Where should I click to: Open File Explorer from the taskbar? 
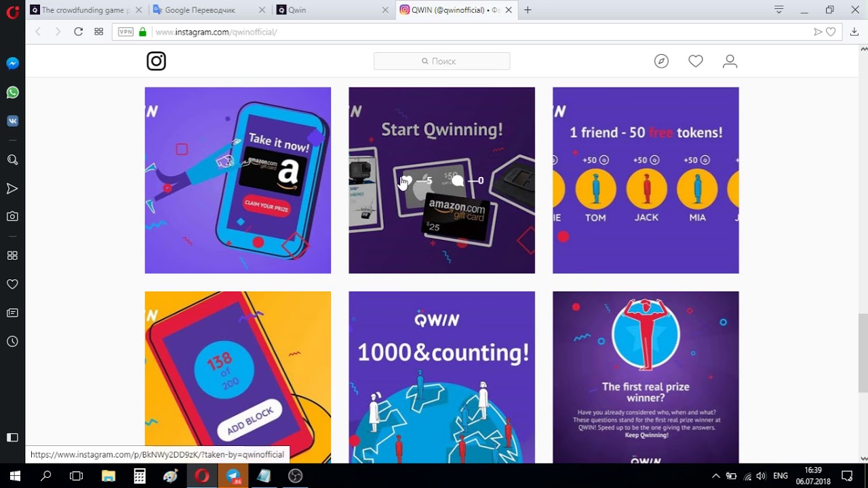coord(108,476)
